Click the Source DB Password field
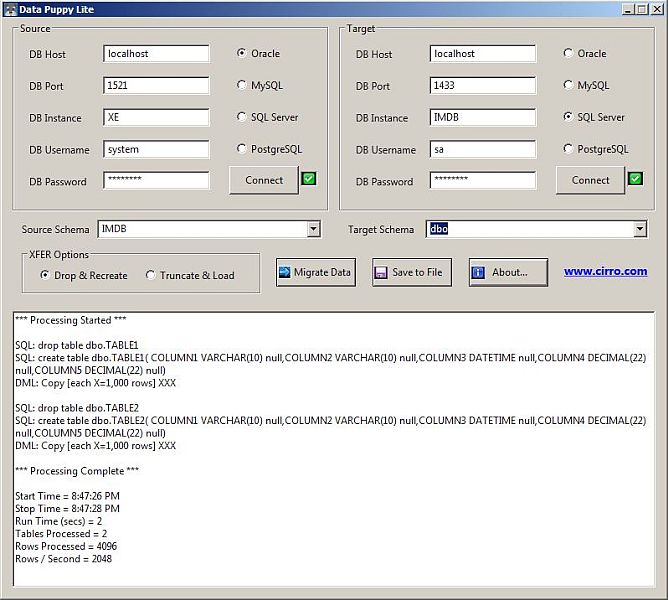Screen dimensions: 668x600 click(156, 180)
